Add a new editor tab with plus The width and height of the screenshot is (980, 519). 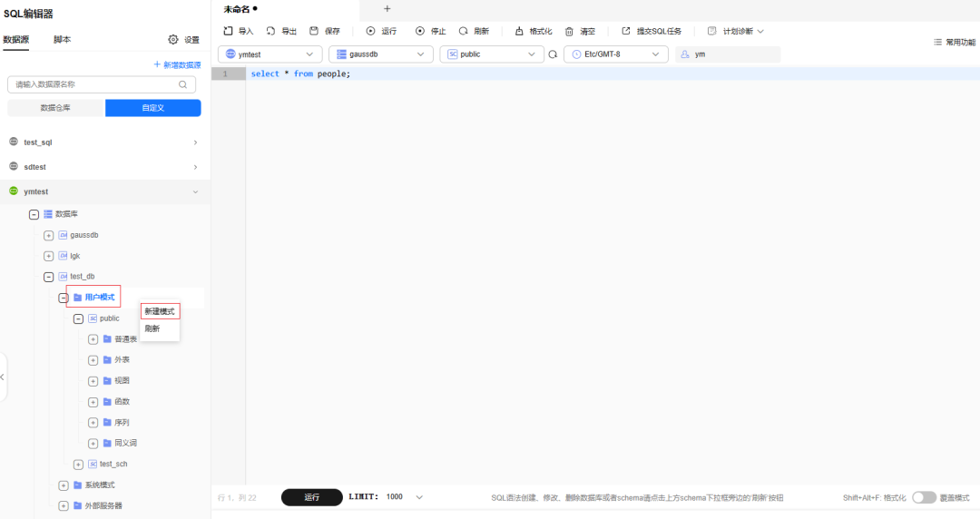pos(387,9)
